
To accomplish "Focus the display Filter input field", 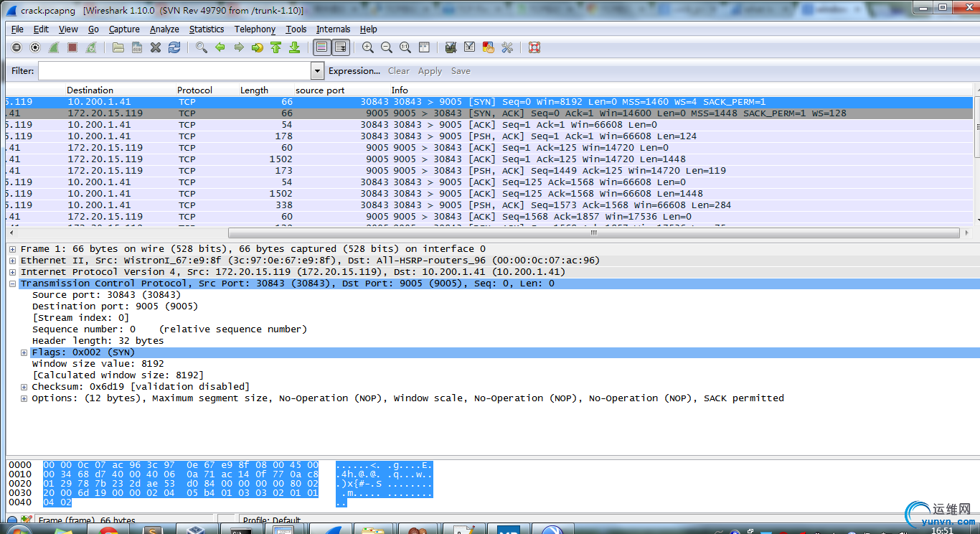I will tap(175, 71).
